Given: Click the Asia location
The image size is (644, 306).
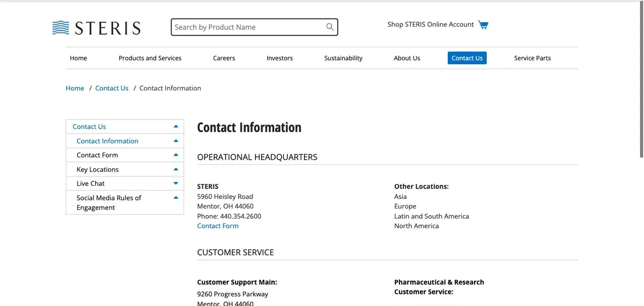Looking at the screenshot, I should pos(400,196).
